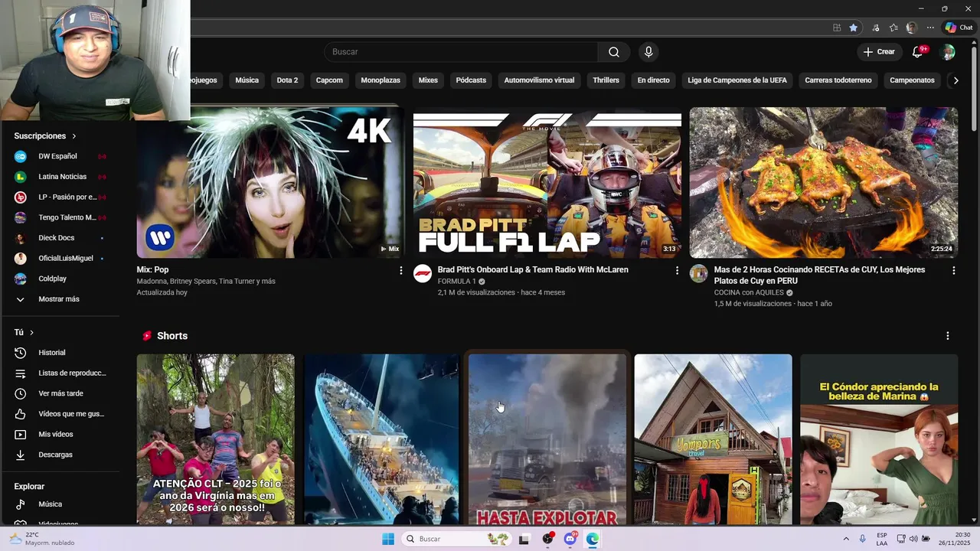980x551 pixels.
Task: Open Ver más tarde in sidebar
Action: point(61,393)
